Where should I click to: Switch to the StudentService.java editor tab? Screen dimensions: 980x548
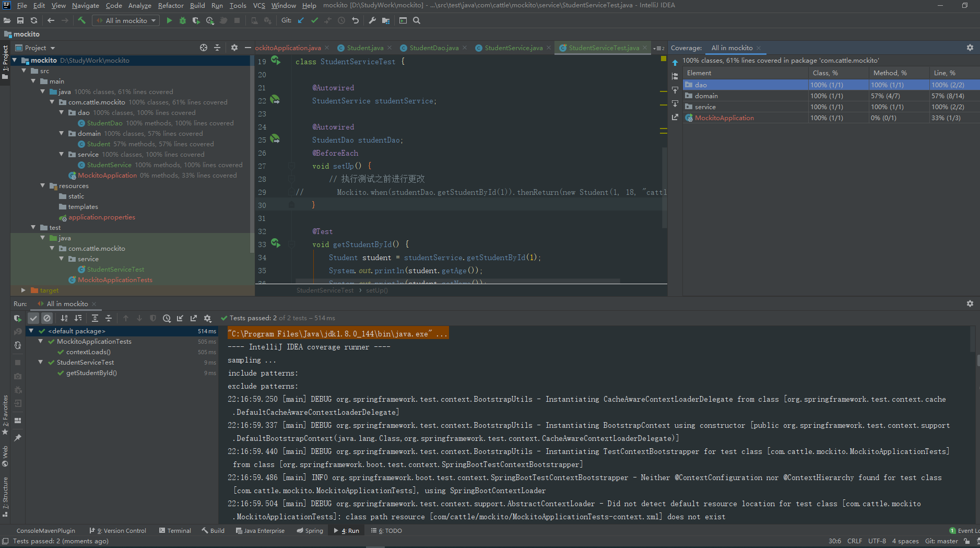coord(513,48)
